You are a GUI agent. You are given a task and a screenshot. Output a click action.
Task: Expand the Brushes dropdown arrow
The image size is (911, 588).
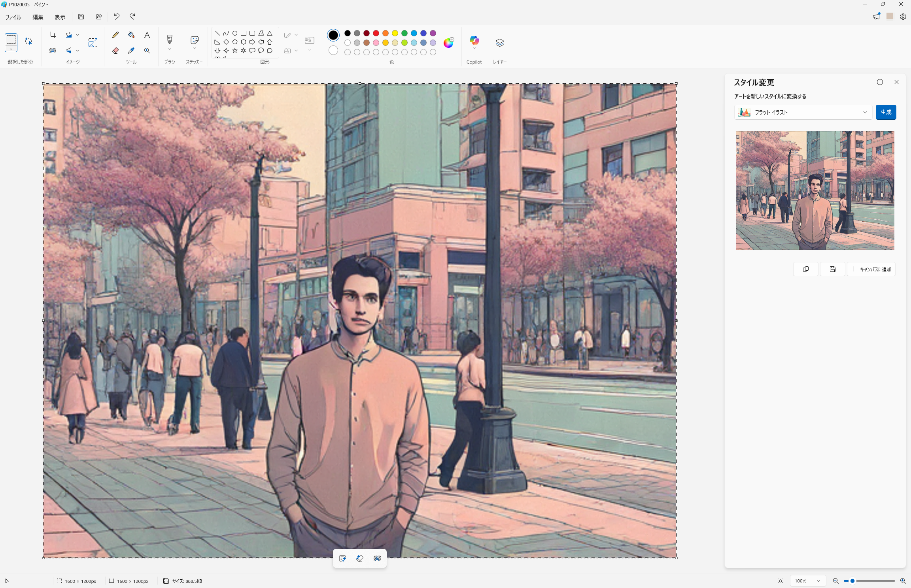coord(170,50)
